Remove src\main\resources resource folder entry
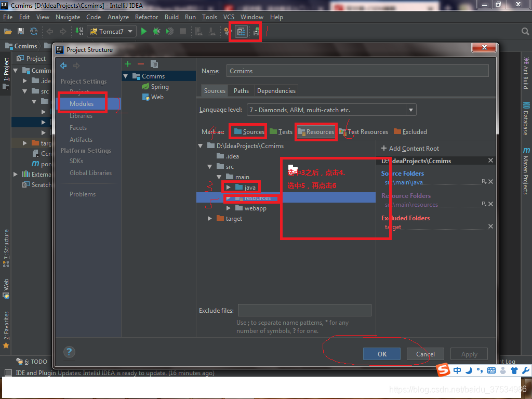 pyautogui.click(x=490, y=204)
